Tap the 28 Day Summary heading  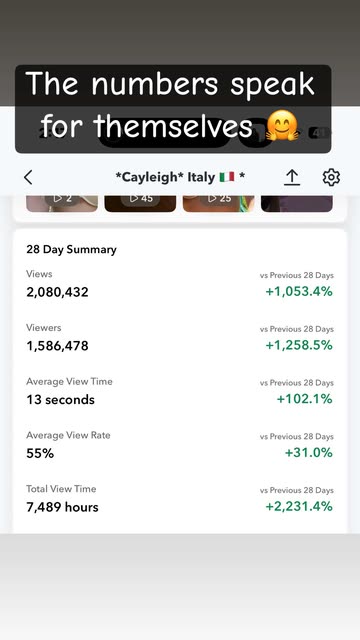coord(71,249)
